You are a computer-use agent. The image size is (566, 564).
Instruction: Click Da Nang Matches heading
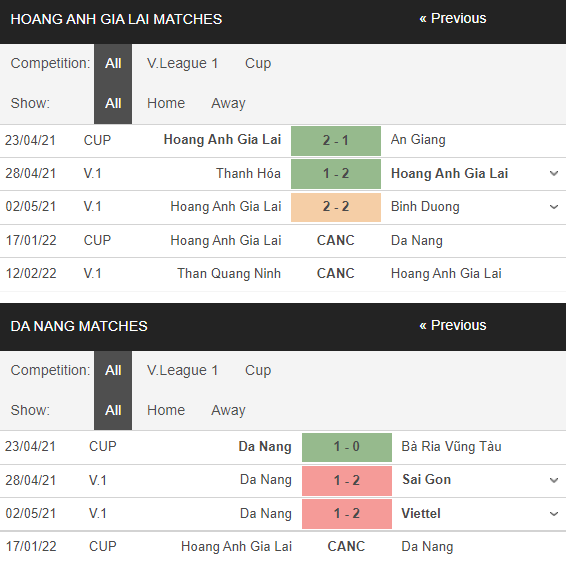(79, 326)
